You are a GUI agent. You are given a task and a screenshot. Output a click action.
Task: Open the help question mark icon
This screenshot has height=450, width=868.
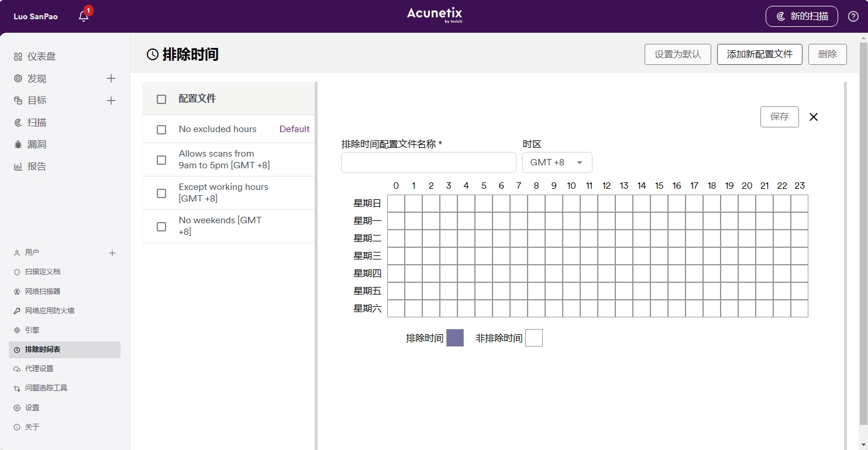(x=853, y=16)
